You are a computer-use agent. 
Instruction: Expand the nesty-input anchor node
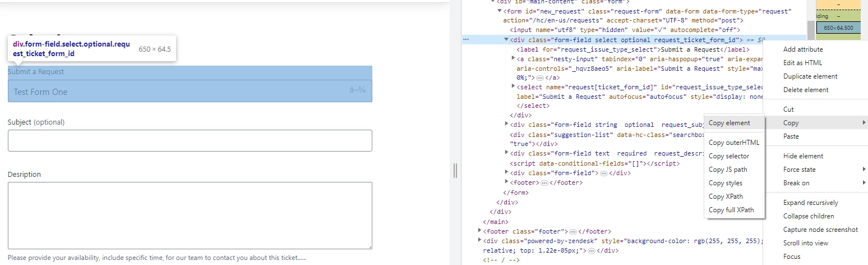tap(513, 58)
